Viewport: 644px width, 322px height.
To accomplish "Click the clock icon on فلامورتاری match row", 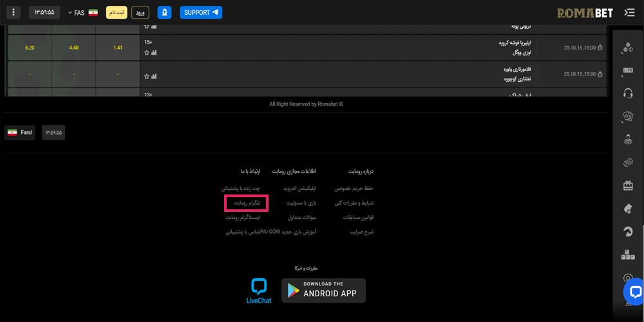I will (x=600, y=74).
